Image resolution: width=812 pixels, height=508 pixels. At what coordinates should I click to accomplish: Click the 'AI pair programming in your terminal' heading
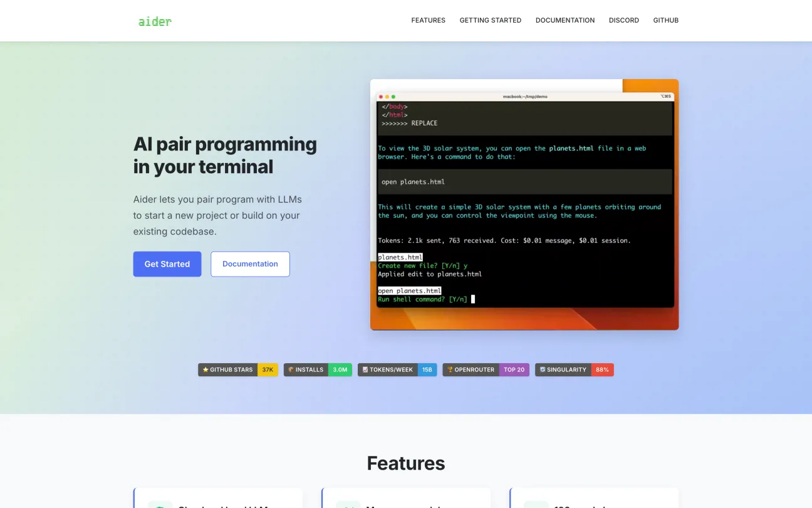tap(225, 155)
